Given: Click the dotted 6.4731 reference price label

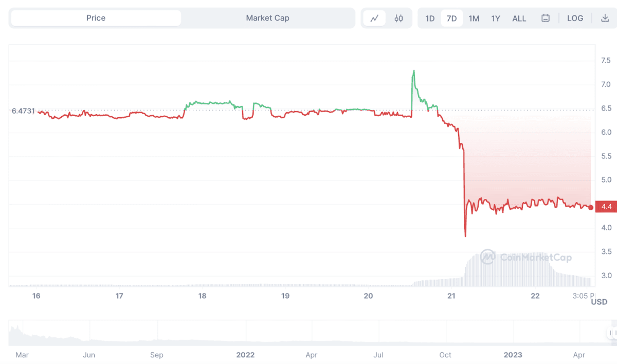Looking at the screenshot, I should click(x=24, y=111).
